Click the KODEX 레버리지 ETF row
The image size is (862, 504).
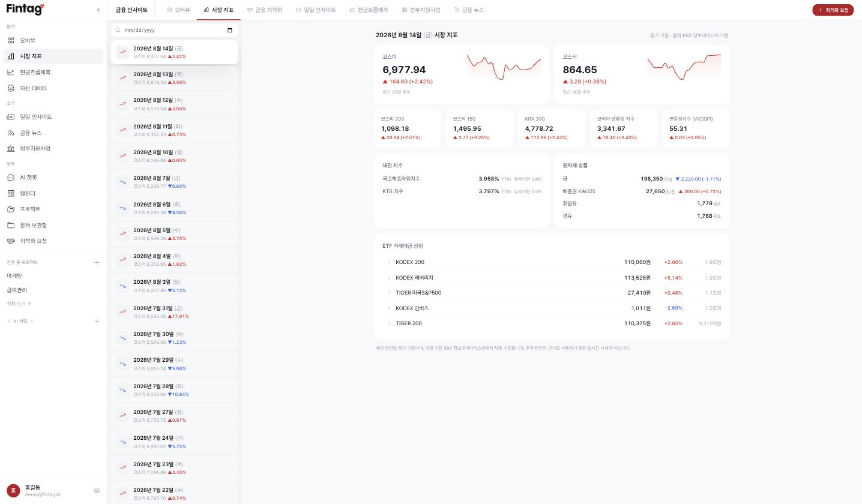(552, 278)
